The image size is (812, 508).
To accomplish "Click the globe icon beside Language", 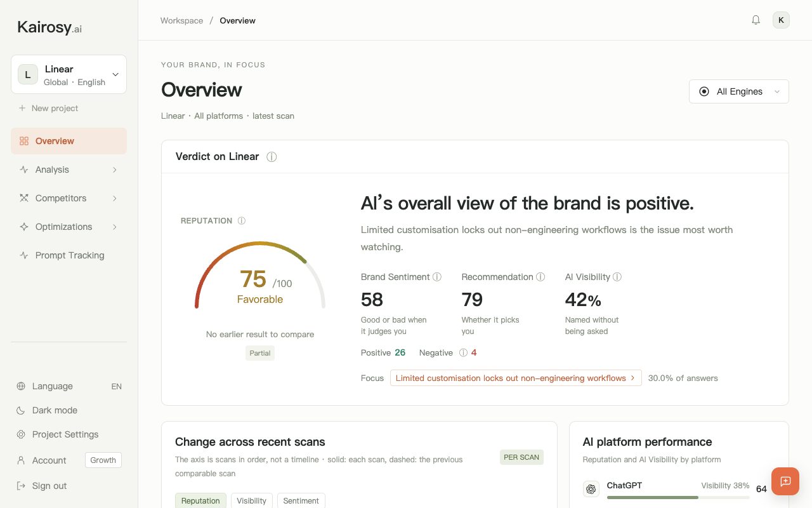I will 21,386.
